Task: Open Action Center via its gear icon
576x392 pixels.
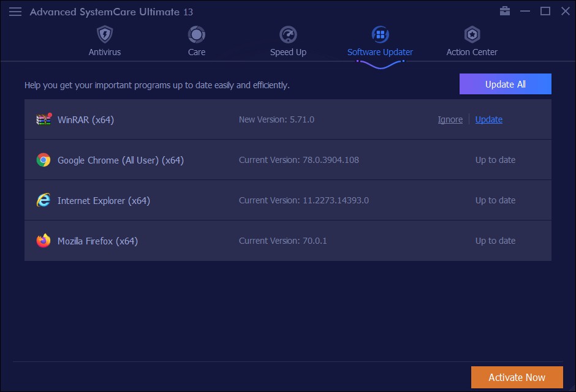Action: (x=471, y=34)
